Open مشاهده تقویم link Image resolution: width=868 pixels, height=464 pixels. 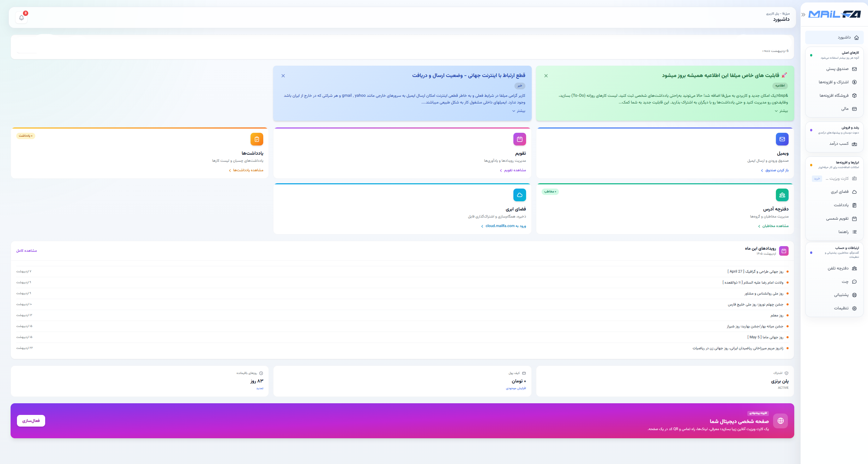tap(513, 170)
